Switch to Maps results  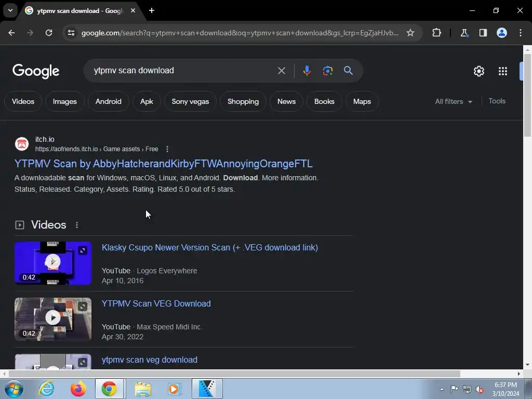(362, 101)
